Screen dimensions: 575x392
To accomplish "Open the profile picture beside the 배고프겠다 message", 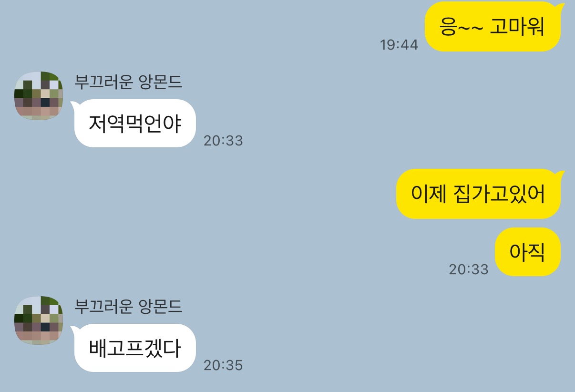I will (39, 320).
